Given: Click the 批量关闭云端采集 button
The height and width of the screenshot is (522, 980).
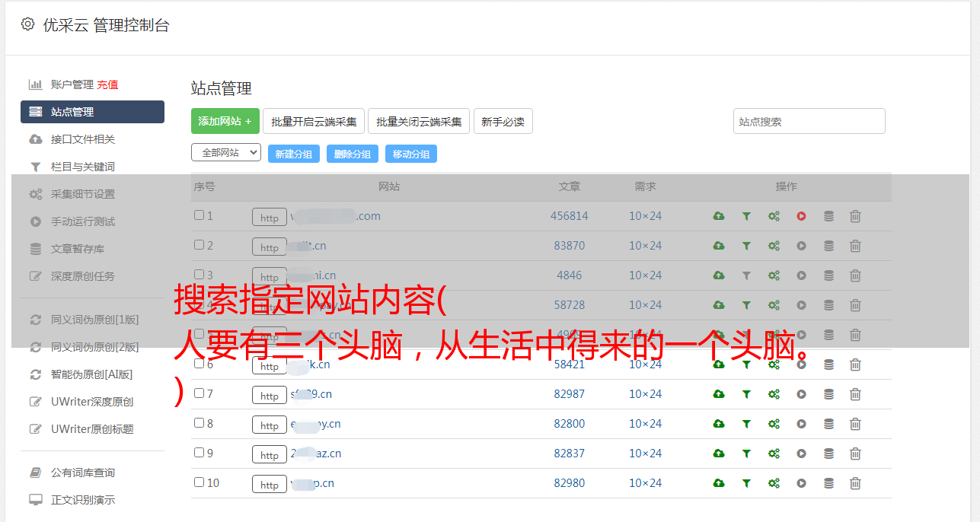Looking at the screenshot, I should point(419,121).
